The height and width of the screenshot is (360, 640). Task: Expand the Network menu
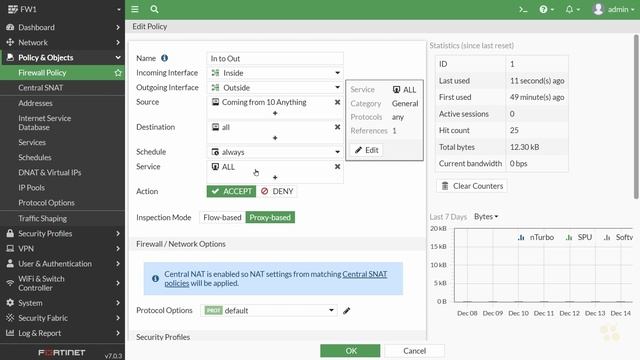(x=62, y=42)
